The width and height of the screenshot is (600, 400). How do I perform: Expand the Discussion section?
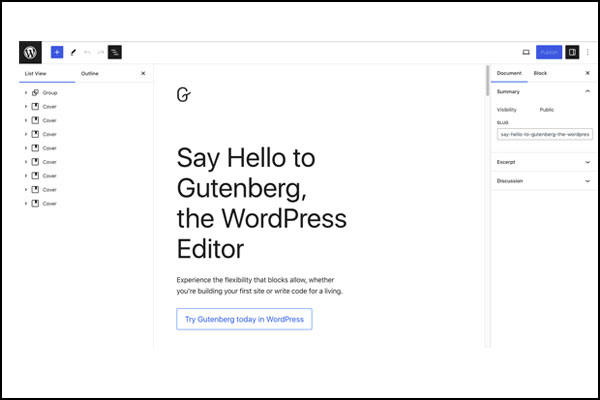pyautogui.click(x=543, y=181)
